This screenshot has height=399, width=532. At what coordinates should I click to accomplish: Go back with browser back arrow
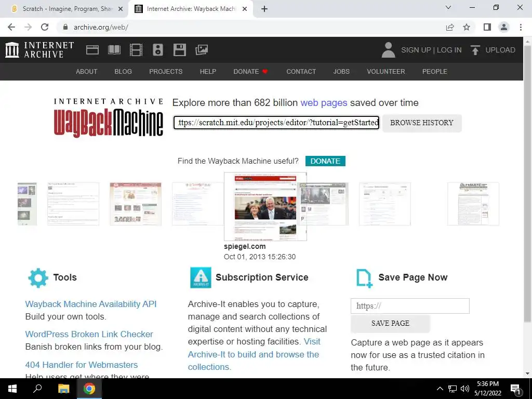11,27
